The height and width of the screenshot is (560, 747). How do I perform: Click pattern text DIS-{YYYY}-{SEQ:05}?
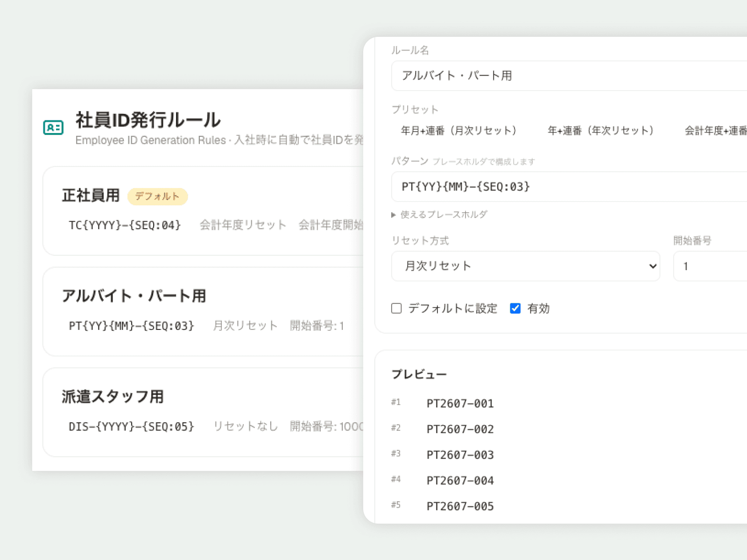pyautogui.click(x=131, y=427)
